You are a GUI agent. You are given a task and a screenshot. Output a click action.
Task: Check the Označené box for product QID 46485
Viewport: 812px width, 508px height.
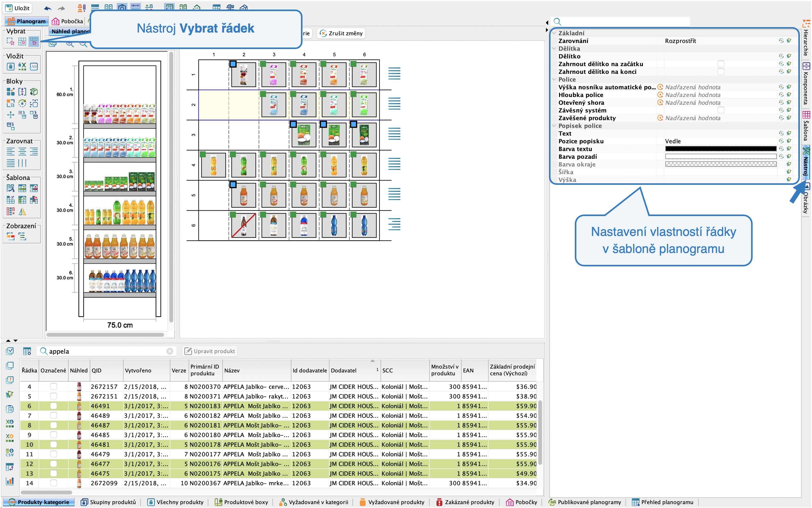click(x=53, y=435)
